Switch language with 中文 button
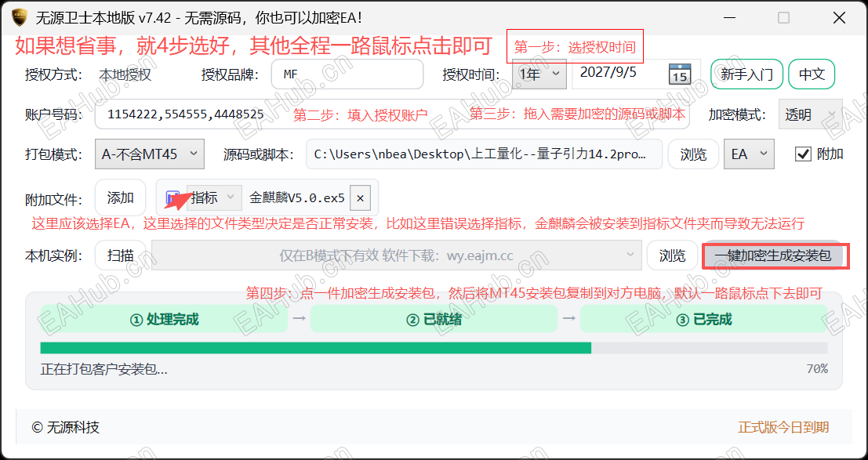 (x=812, y=74)
